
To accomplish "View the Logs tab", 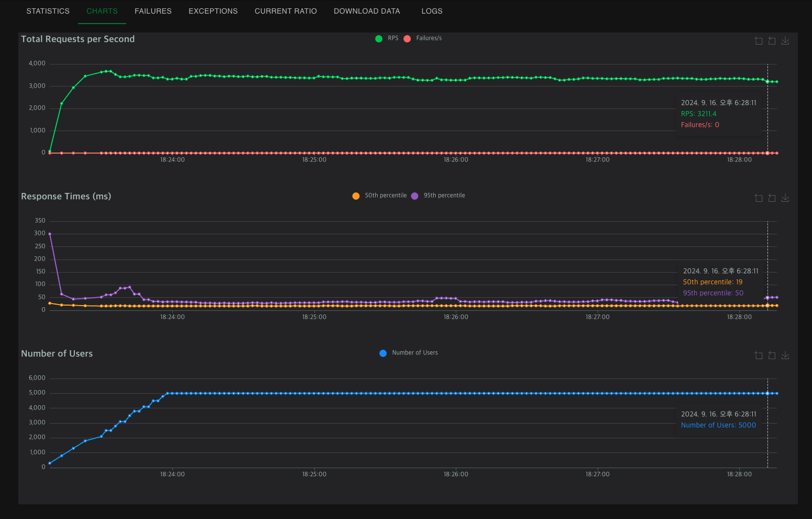I will click(432, 11).
